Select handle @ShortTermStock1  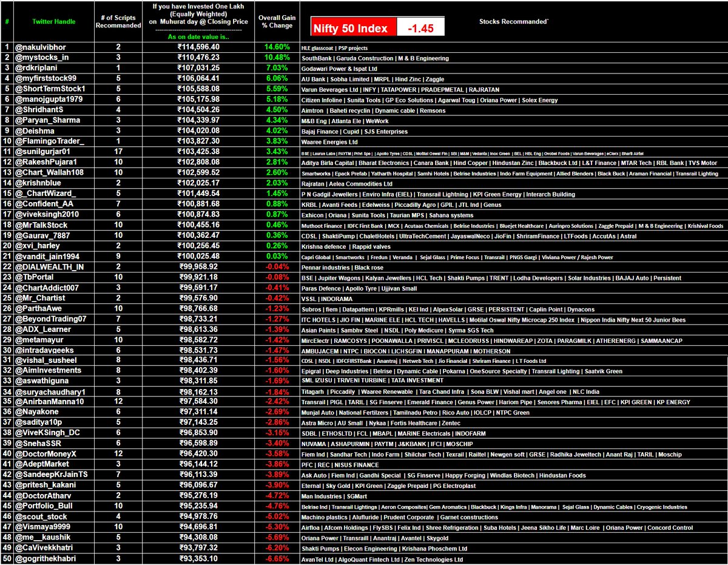[x=50, y=89]
